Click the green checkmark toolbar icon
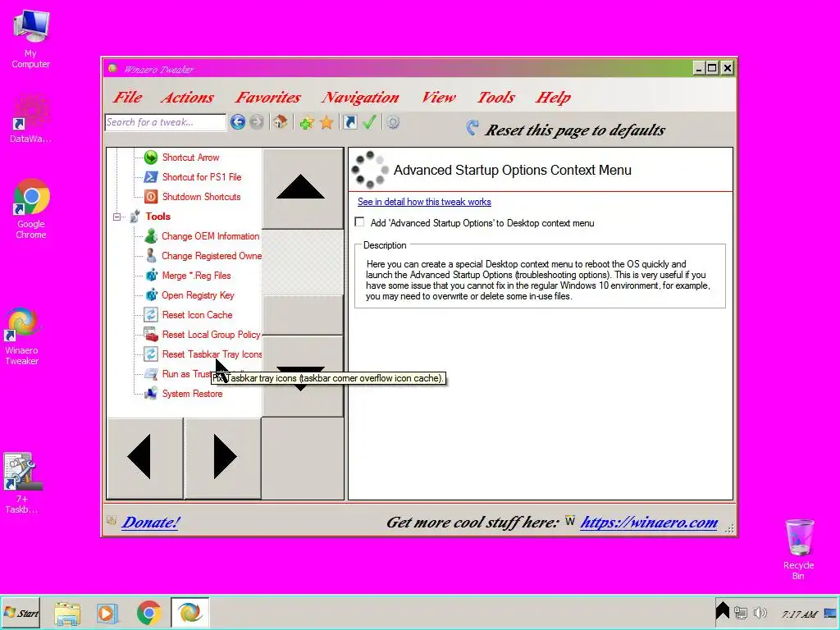The image size is (840, 630). [x=369, y=122]
